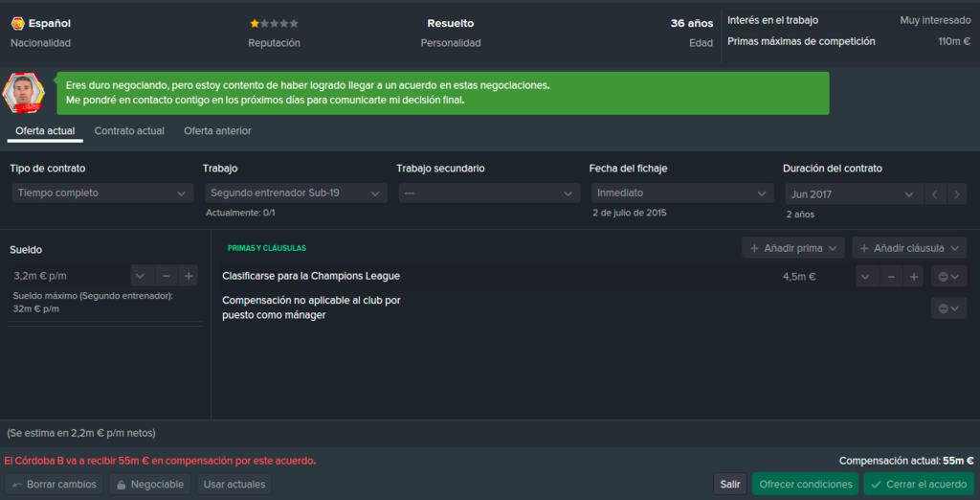
Task: Increase Champions League bonus with plus icon
Action: coord(913,276)
